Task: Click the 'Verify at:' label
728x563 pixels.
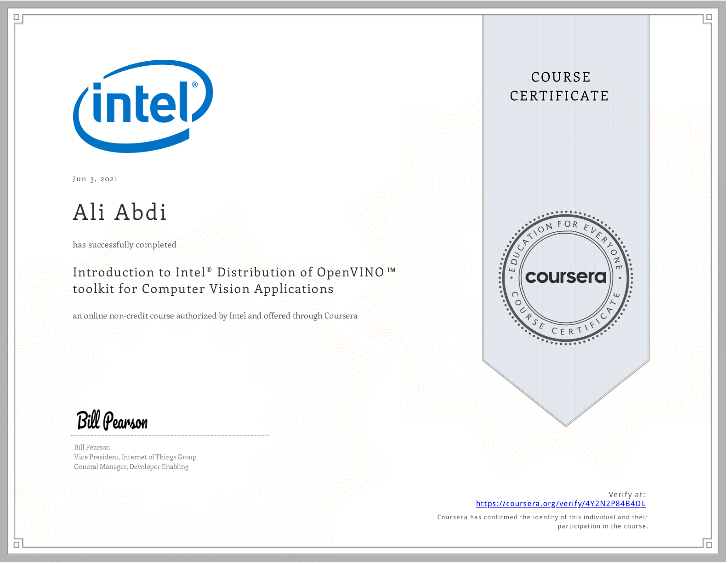Action: pos(627,494)
